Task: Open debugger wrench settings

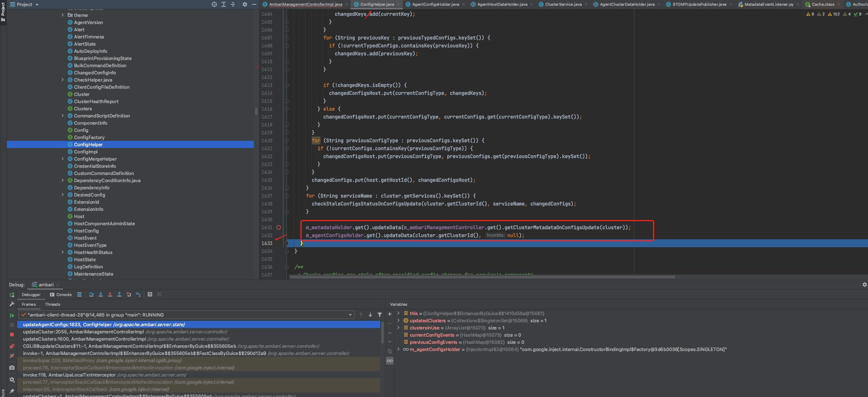Action: pos(12,304)
